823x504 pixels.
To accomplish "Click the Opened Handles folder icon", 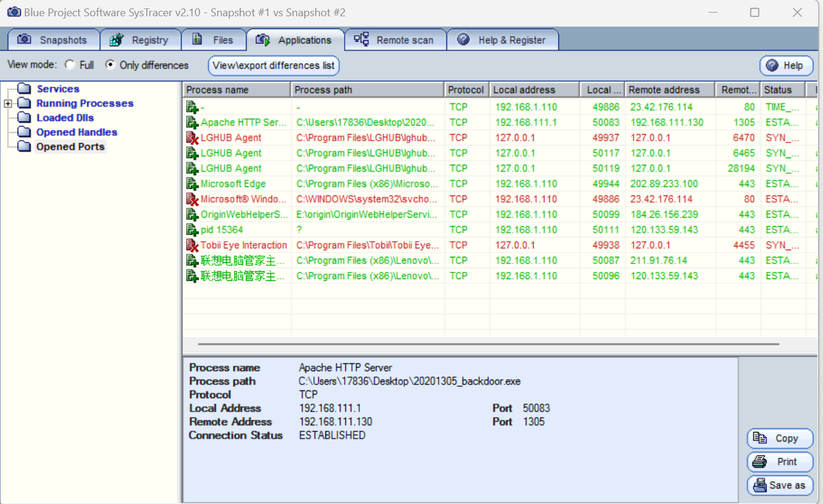I will (x=24, y=132).
